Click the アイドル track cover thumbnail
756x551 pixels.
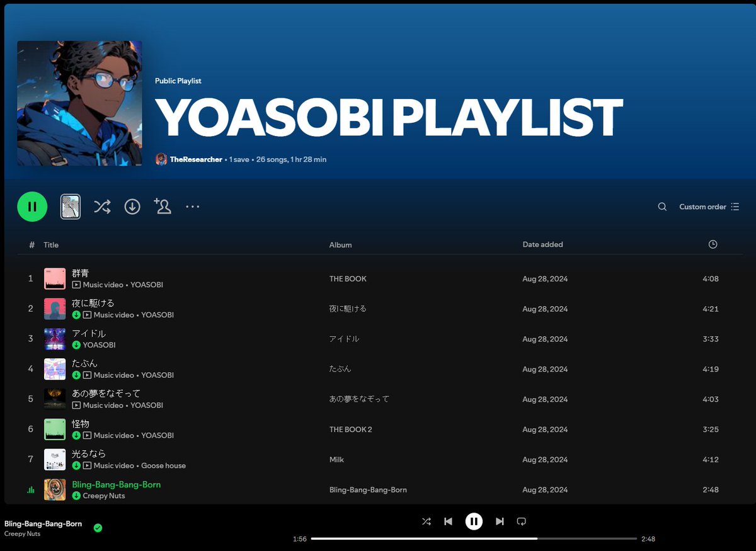coord(55,339)
